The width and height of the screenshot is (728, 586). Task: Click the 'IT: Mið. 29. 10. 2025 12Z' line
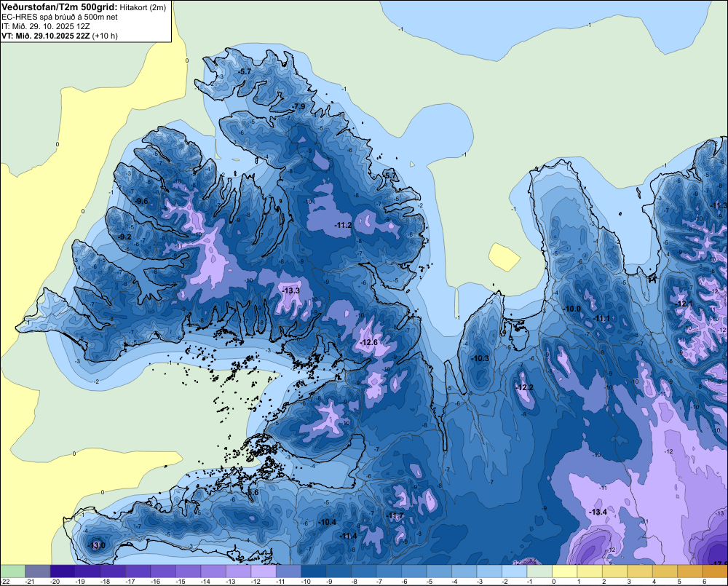tap(45, 26)
